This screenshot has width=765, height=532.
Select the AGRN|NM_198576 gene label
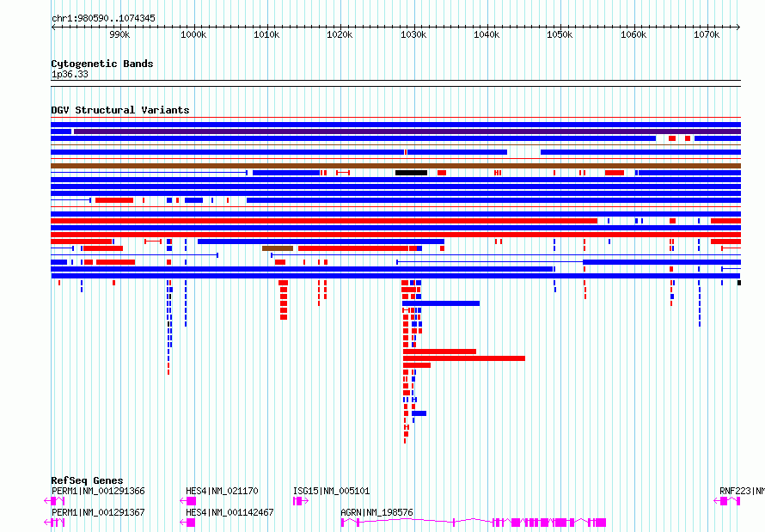(x=376, y=512)
